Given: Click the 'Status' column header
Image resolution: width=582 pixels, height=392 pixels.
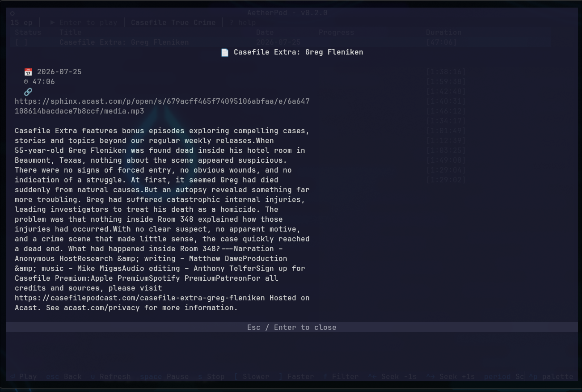Looking at the screenshot, I should [28, 32].
